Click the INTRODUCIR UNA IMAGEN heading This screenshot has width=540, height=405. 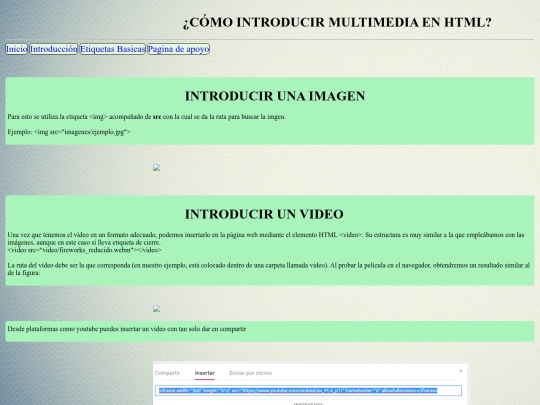(275, 96)
